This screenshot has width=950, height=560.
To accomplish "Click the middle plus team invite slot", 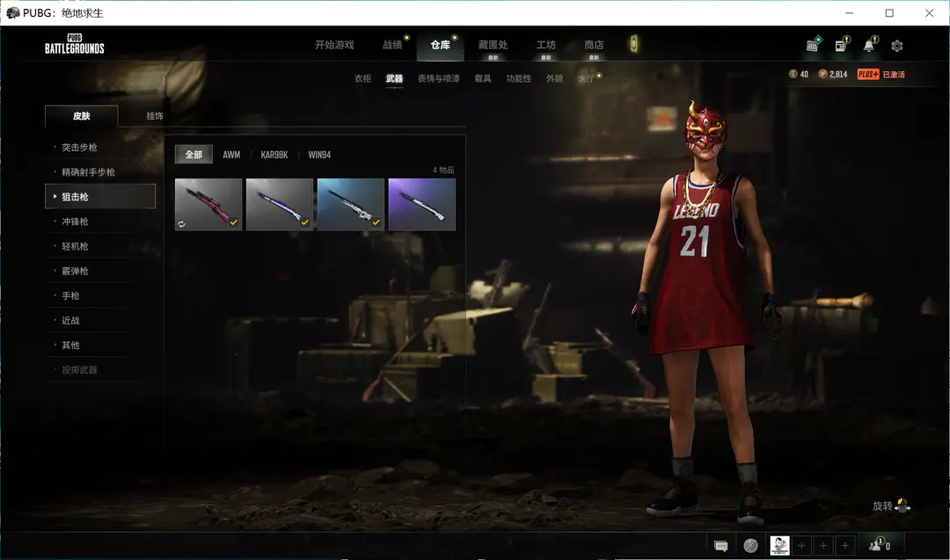I will [823, 545].
